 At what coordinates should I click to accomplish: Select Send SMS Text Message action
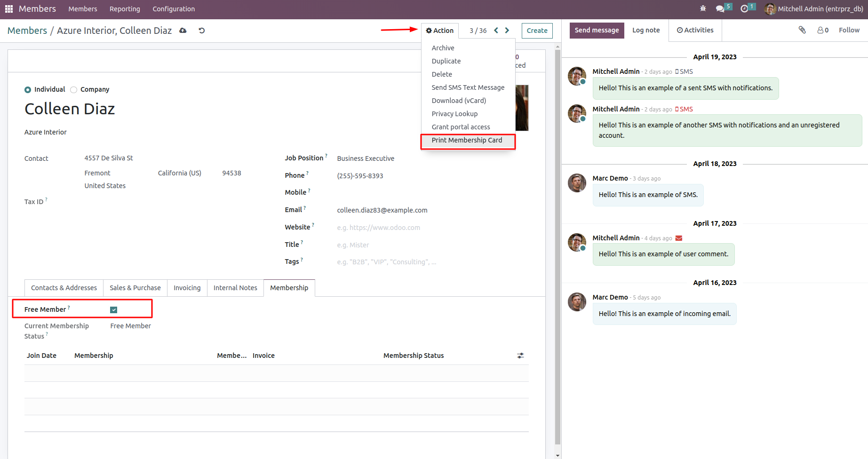[468, 87]
